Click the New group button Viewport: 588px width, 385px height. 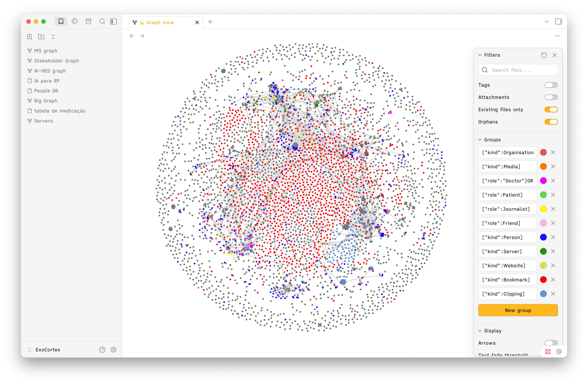coord(518,310)
